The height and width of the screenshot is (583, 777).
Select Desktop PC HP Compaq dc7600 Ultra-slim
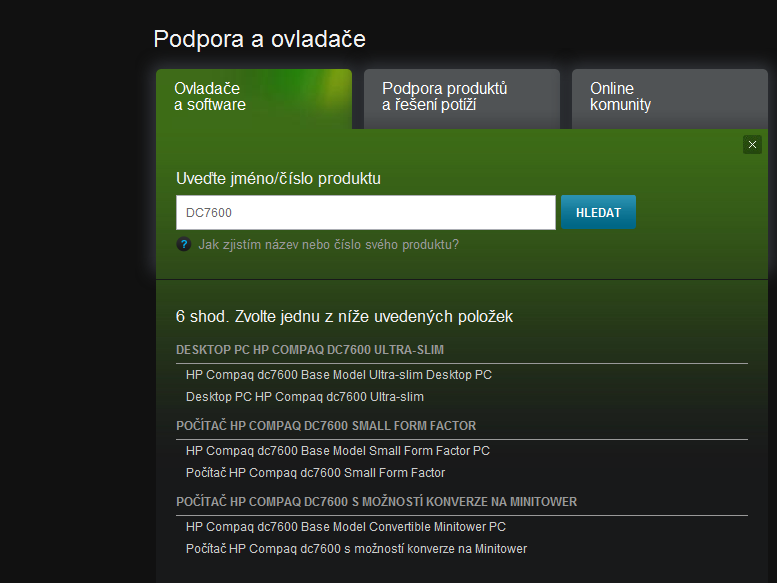(x=305, y=397)
